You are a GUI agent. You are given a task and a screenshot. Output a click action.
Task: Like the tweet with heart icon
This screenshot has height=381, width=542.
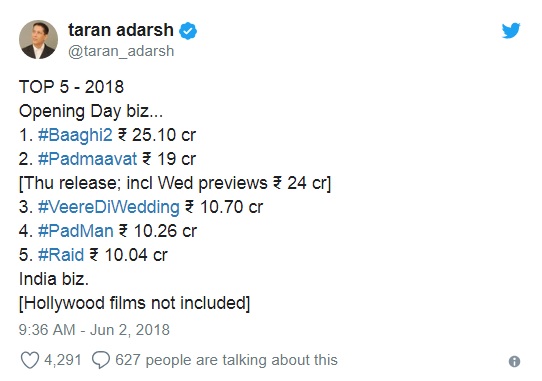[30, 360]
